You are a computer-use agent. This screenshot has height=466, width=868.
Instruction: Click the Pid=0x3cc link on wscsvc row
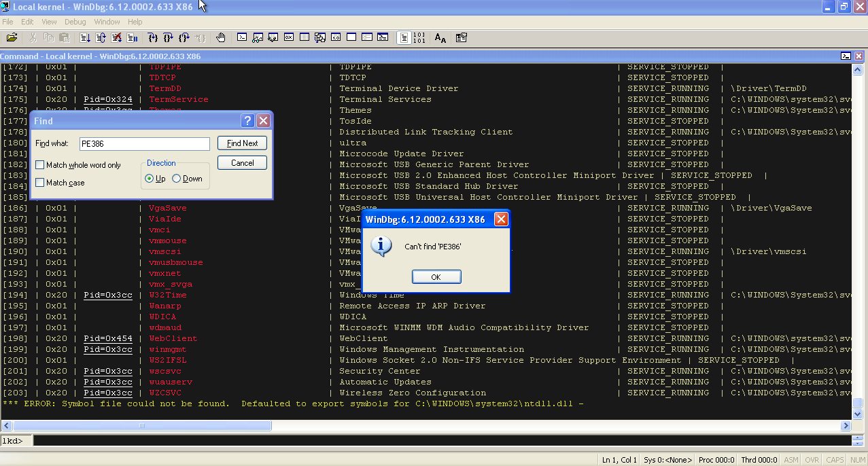pos(108,371)
